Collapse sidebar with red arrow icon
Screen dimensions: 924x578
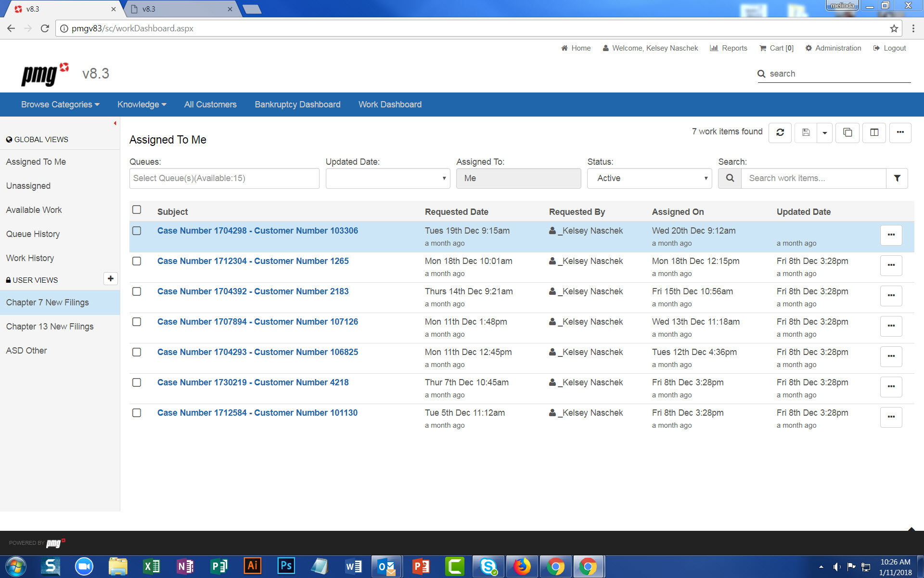(115, 123)
